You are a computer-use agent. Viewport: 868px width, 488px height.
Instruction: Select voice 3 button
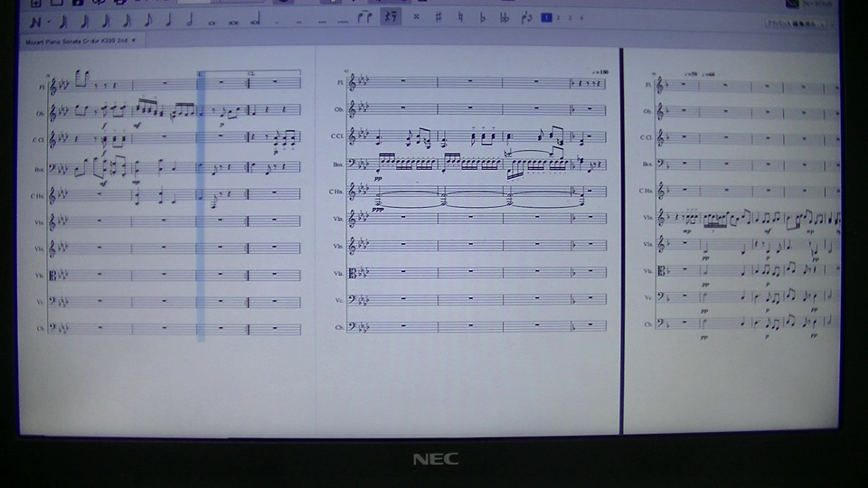[x=570, y=18]
